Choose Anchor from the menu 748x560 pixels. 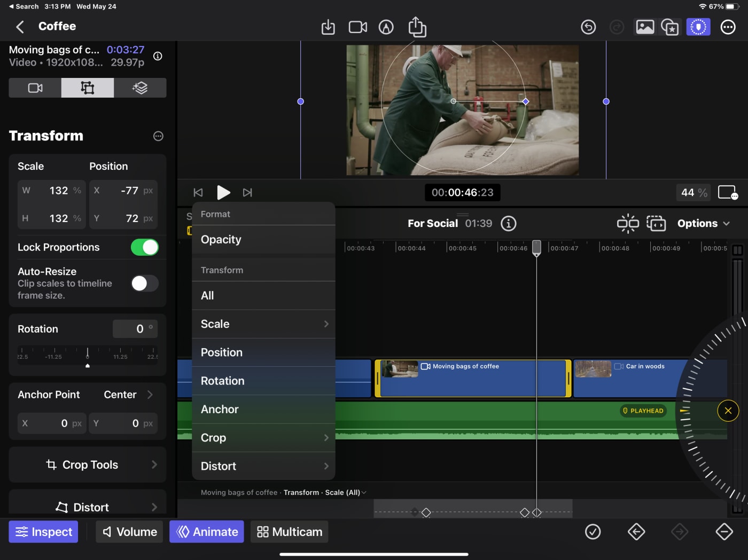coord(263,409)
